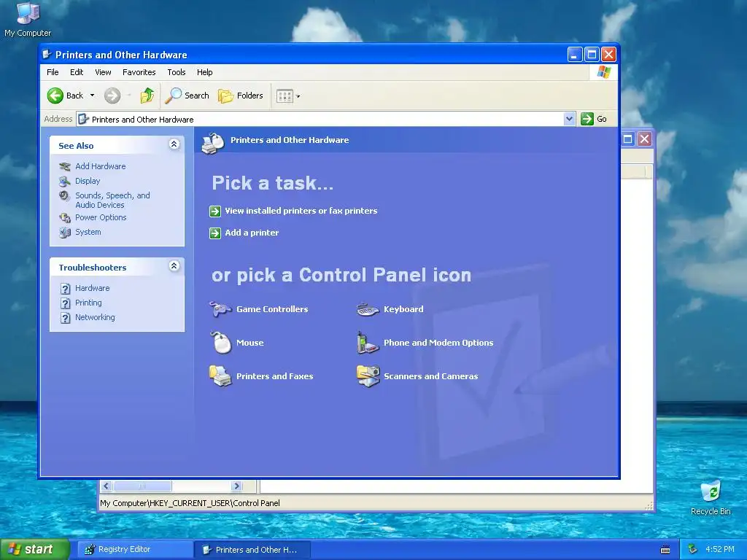
Task: Click the Phone and Modem Options icon
Action: pyautogui.click(x=368, y=343)
